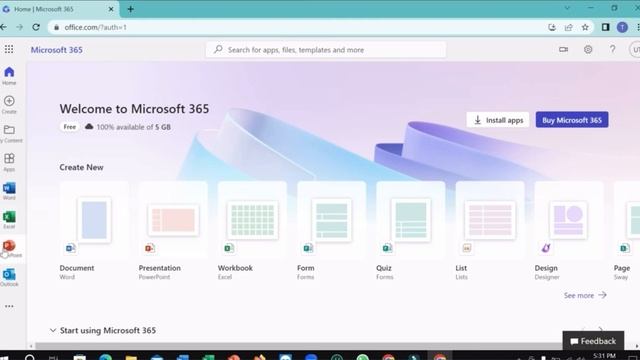Click the Buy Microsoft 365 button

(572, 120)
